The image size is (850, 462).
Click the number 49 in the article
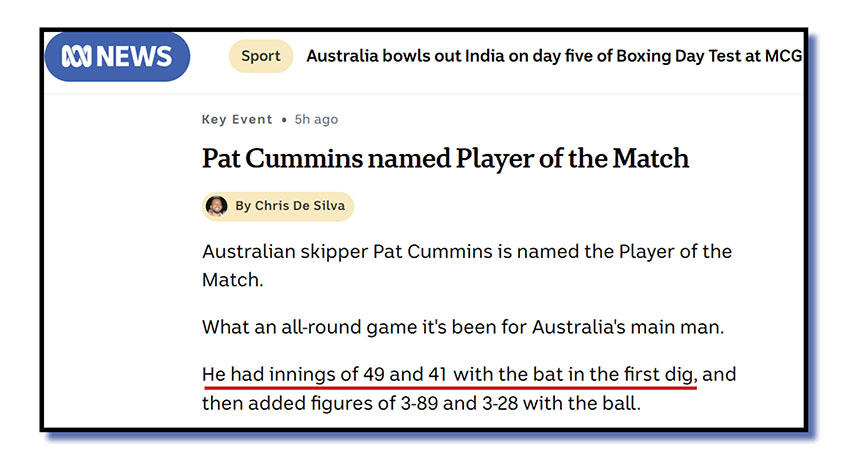[x=377, y=374]
